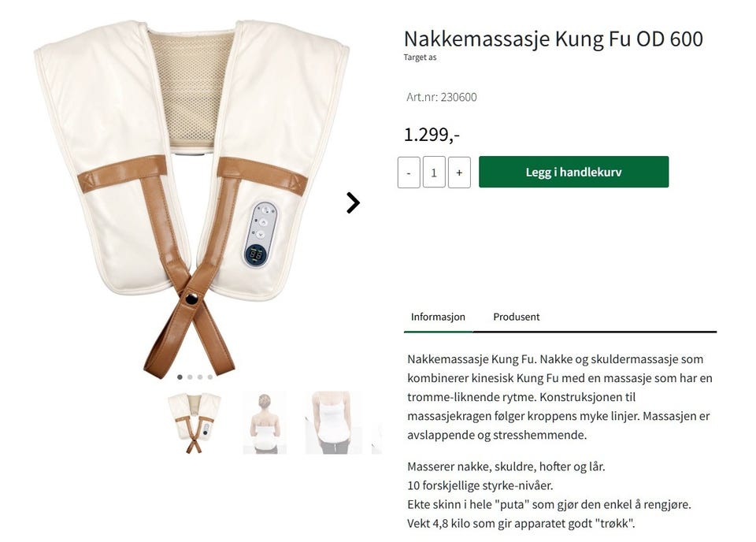Viewport: 756px width, 542px height.
Task: Focus the quantity input field showing 1
Action: [x=434, y=173]
